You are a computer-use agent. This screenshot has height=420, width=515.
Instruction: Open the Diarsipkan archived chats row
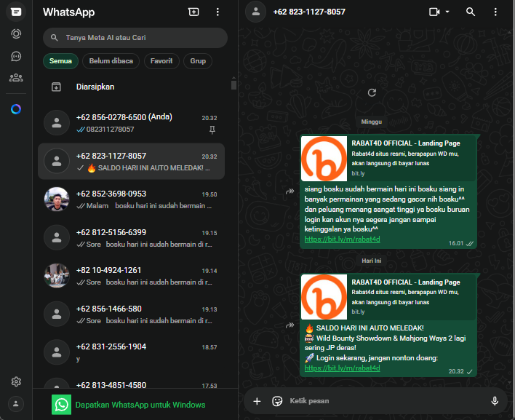point(132,87)
